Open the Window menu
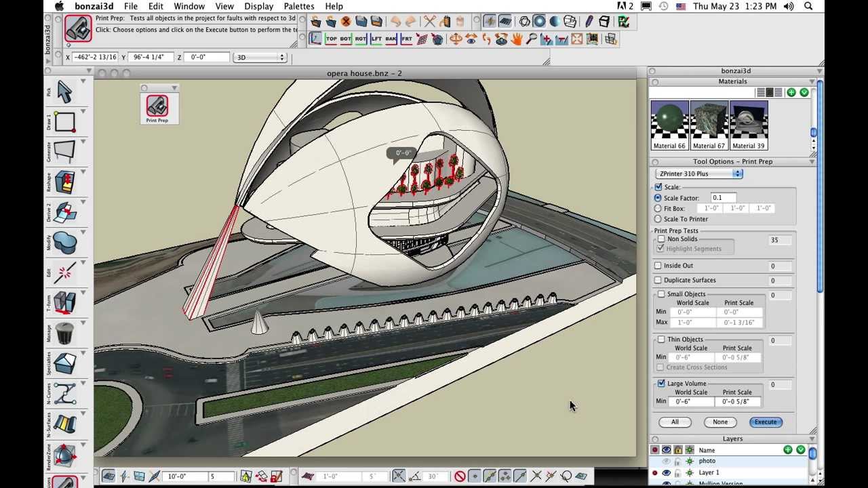The image size is (868, 488). (x=189, y=6)
